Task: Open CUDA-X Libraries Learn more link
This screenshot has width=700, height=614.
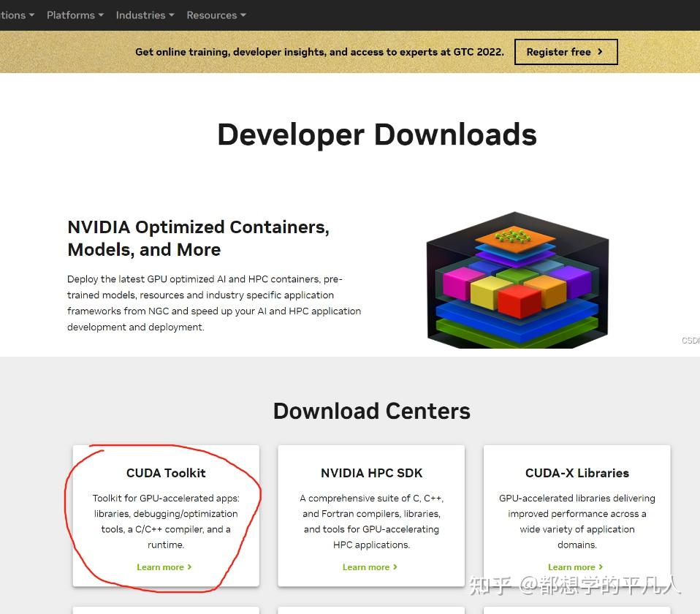Action: [576, 566]
